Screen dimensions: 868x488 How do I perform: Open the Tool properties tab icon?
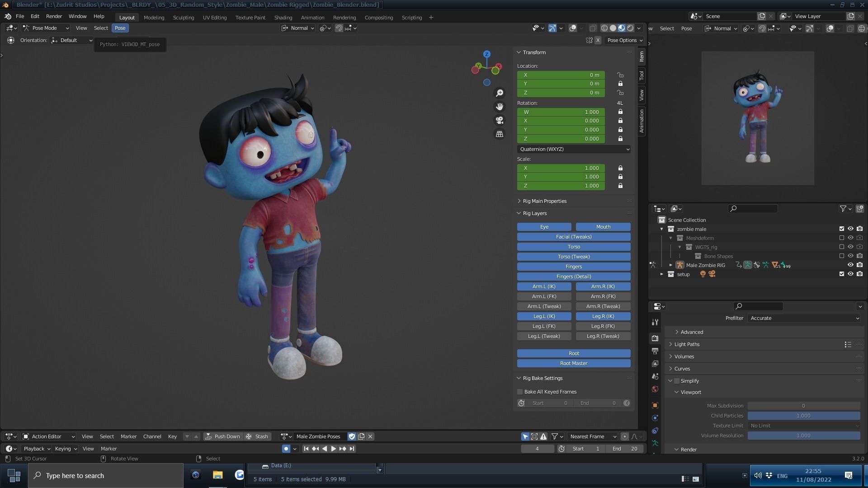tap(655, 322)
